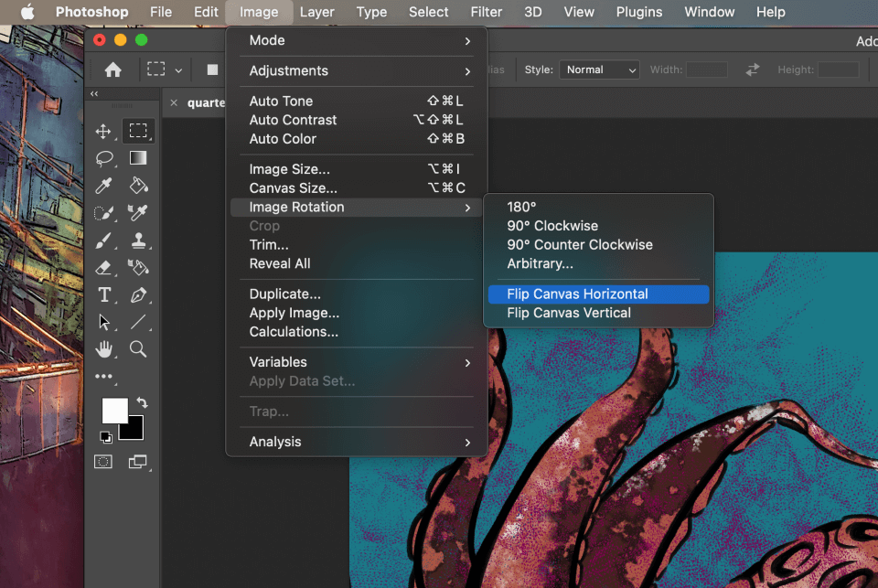Image resolution: width=878 pixels, height=588 pixels.
Task: Expand the Adjustments submenu
Action: tap(357, 70)
